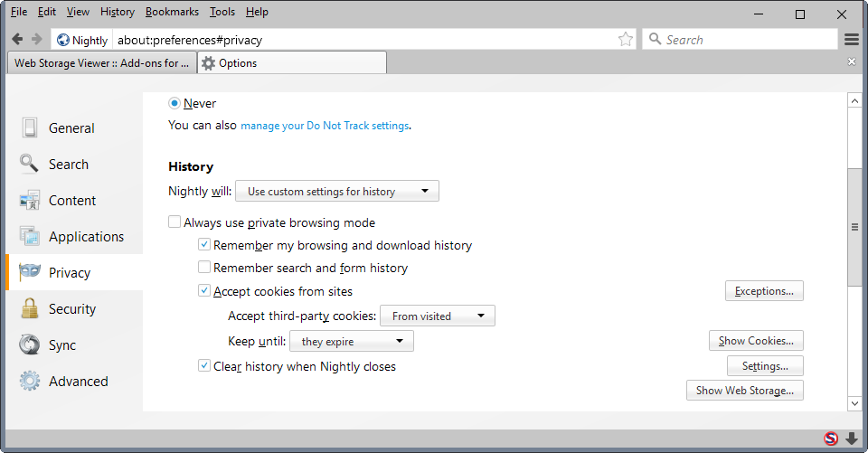Click the Options tab gear icon
Viewport: 868px width, 453px height.
[208, 63]
